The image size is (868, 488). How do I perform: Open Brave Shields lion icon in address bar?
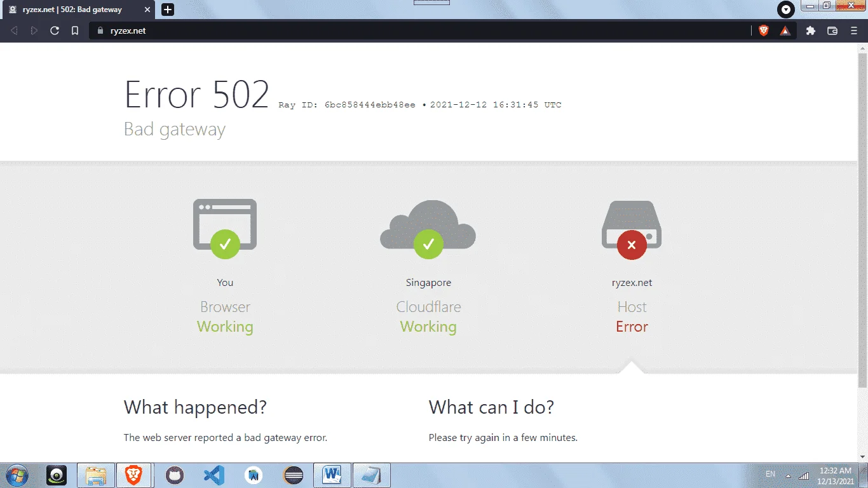pos(764,30)
